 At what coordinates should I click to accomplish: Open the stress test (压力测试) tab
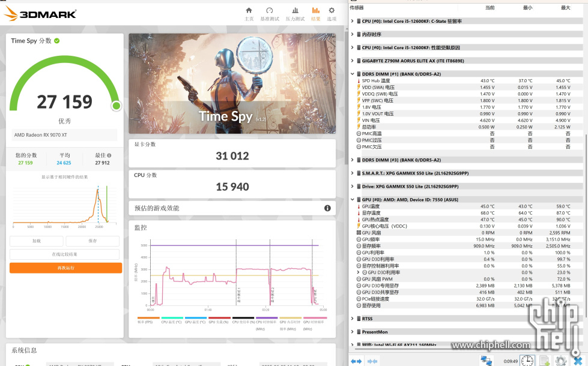[295, 14]
